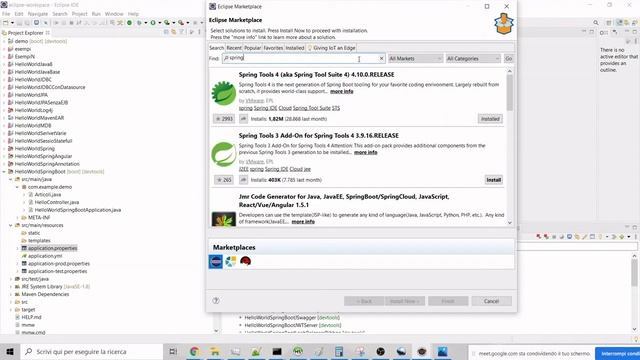640x360 pixels.
Task: Click the star rating 2993 for Spring Tools 4
Action: [x=224, y=119]
